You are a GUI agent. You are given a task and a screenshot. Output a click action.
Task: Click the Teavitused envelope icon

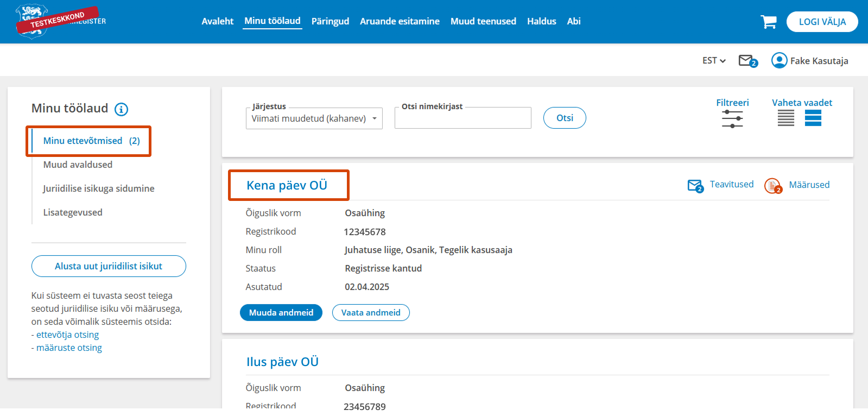pyautogui.click(x=695, y=186)
